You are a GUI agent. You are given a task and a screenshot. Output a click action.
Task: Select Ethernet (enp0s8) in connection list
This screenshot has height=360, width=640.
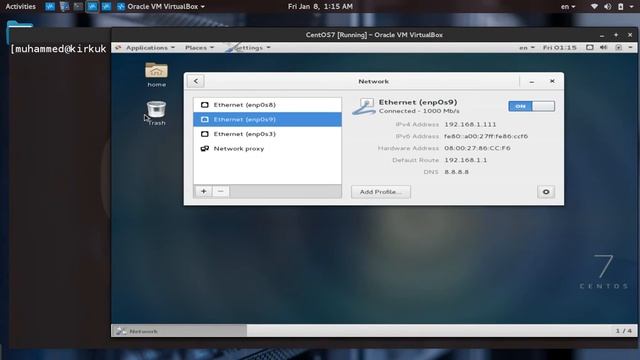(267, 105)
